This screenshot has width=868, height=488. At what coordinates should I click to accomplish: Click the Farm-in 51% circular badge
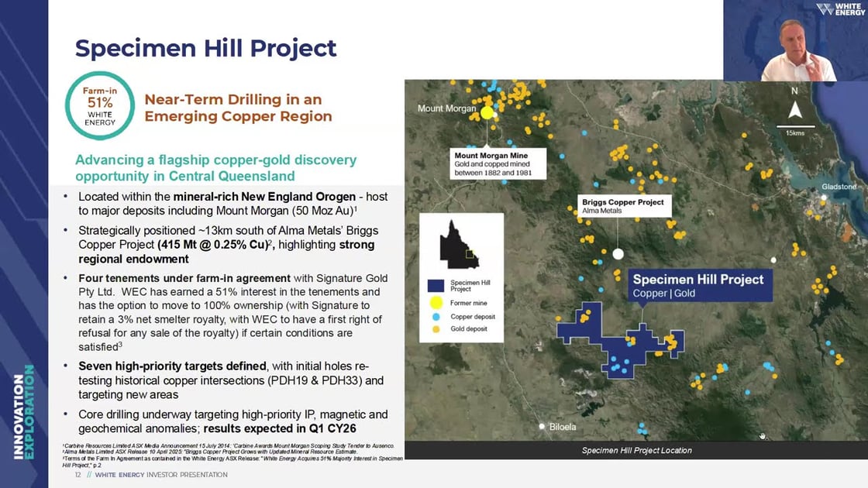pos(99,106)
